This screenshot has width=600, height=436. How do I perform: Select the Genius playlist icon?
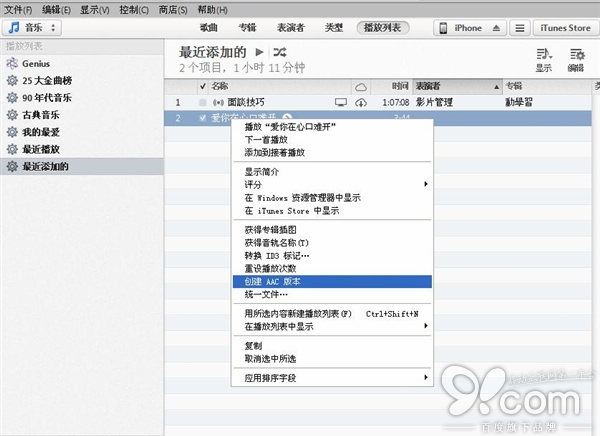(x=12, y=63)
